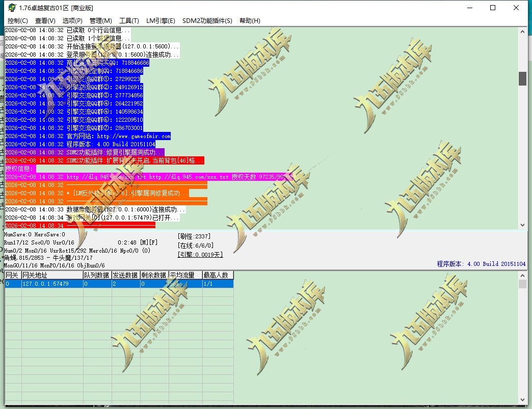Click the 网关 column header
The width and height of the screenshot is (532, 409).
[x=13, y=275]
